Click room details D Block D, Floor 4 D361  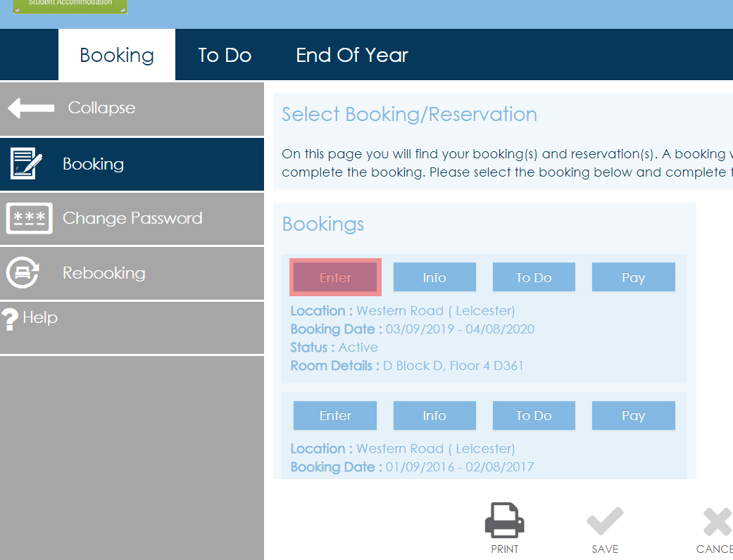pyautogui.click(x=453, y=365)
